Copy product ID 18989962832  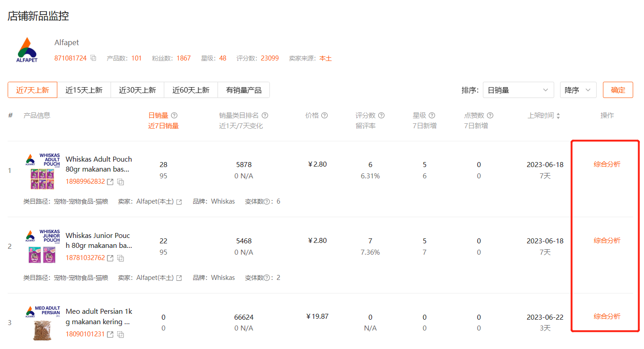(x=120, y=182)
